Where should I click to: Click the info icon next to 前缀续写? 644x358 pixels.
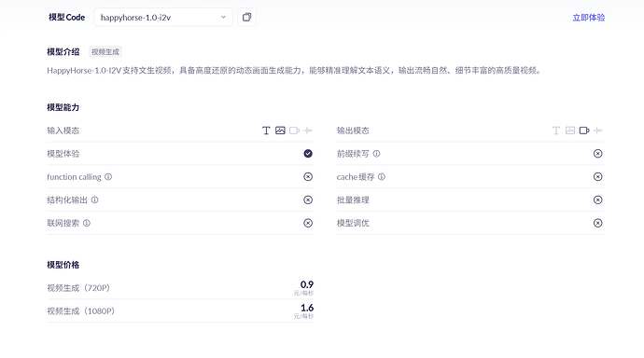coord(376,154)
